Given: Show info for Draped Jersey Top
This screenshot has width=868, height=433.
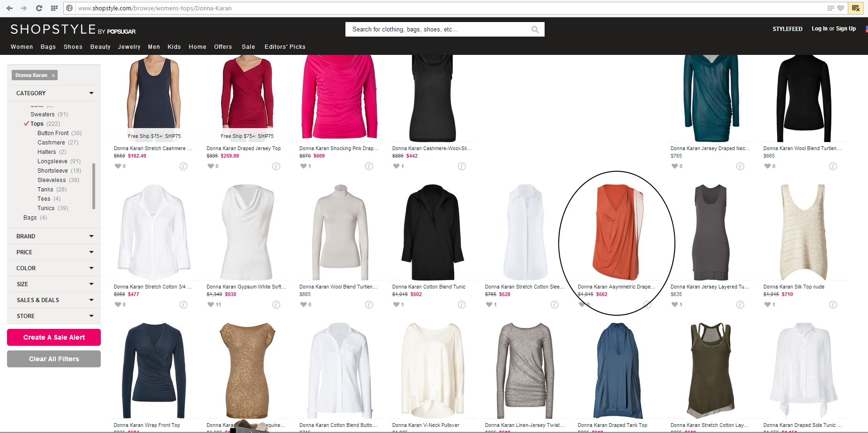Looking at the screenshot, I should [276, 166].
